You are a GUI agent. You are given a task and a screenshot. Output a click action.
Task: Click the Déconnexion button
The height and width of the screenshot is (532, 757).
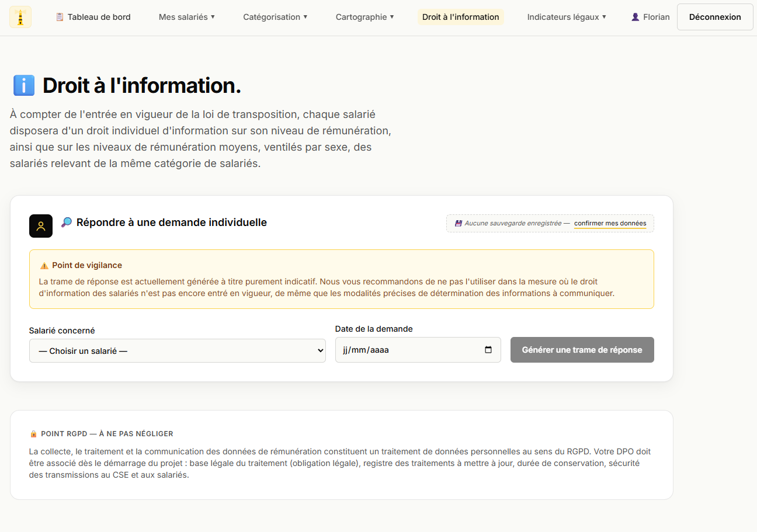[x=715, y=17]
